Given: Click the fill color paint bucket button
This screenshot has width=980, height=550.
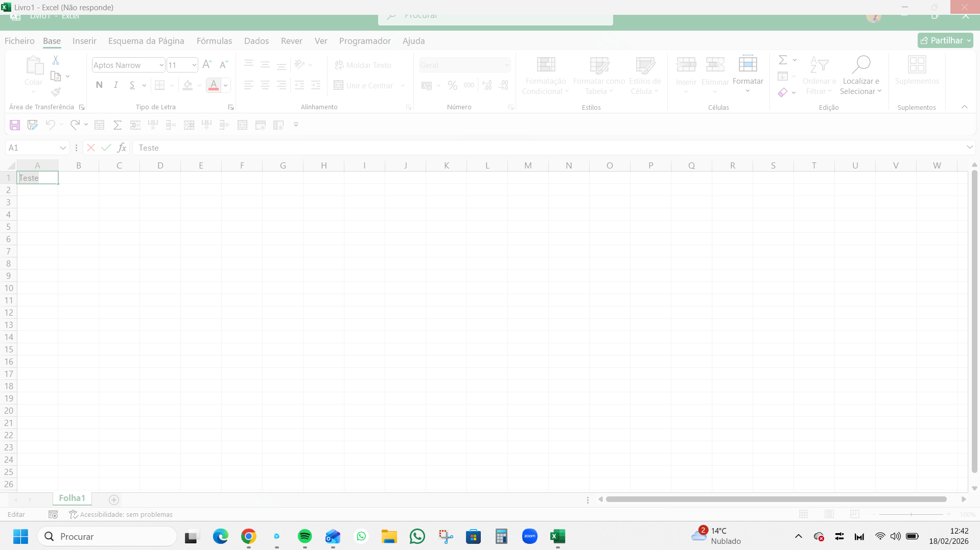Looking at the screenshot, I should (188, 85).
